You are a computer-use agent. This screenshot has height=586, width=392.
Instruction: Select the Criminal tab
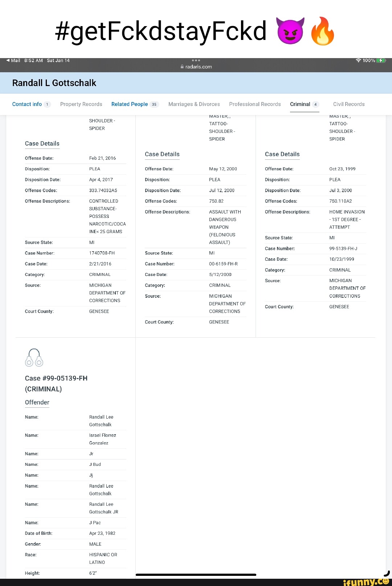coord(300,104)
